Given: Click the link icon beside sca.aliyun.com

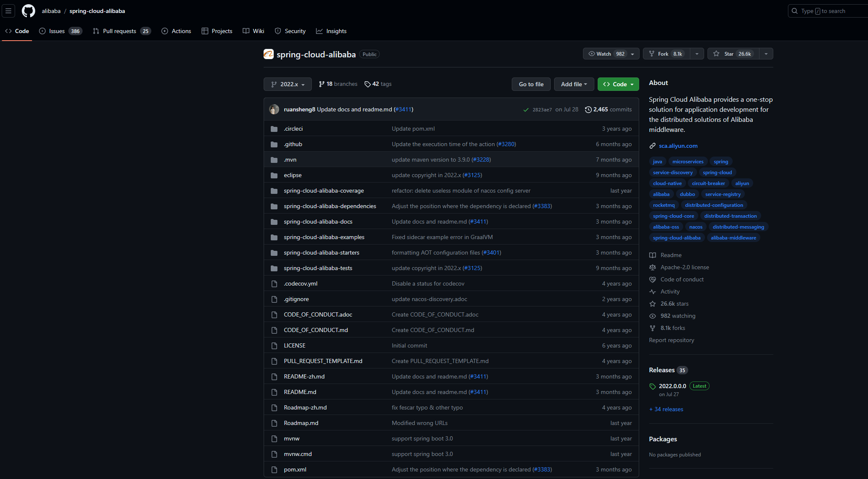Looking at the screenshot, I should click(652, 146).
